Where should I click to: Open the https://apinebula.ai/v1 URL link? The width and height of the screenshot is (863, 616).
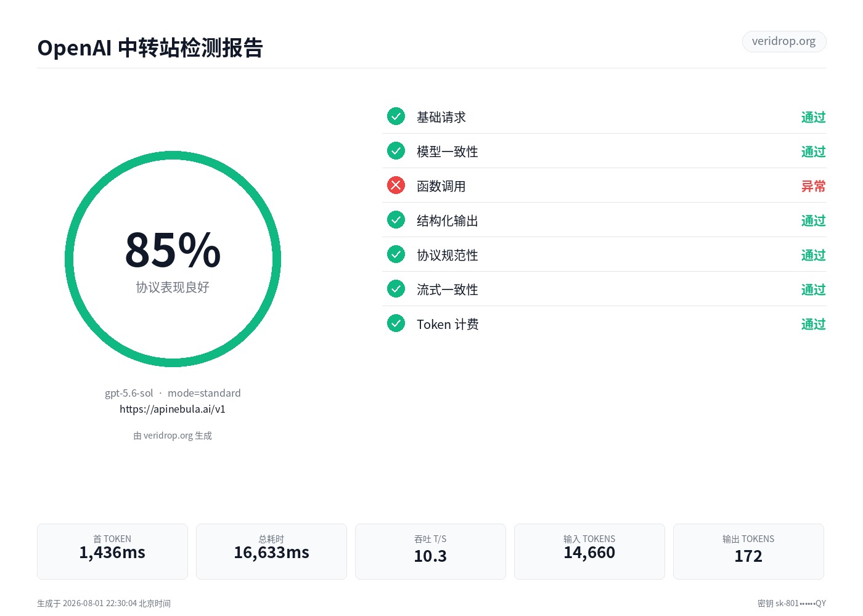coord(173,409)
